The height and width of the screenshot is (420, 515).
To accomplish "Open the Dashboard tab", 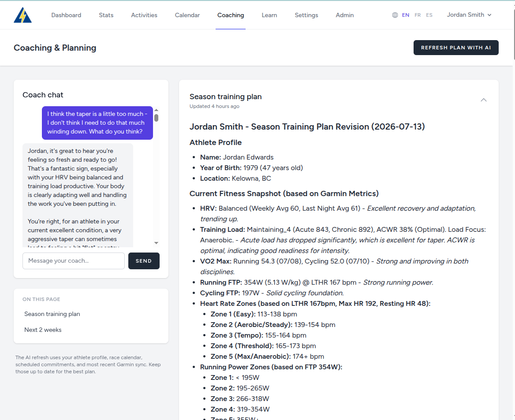I will click(x=66, y=15).
